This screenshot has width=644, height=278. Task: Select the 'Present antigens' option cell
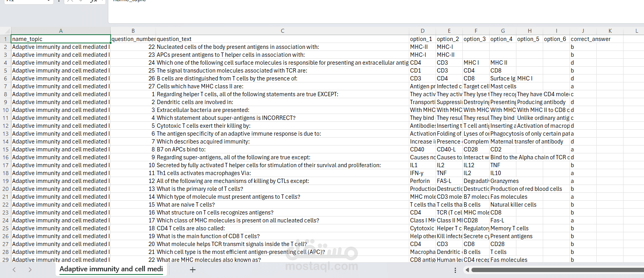click(x=503, y=236)
